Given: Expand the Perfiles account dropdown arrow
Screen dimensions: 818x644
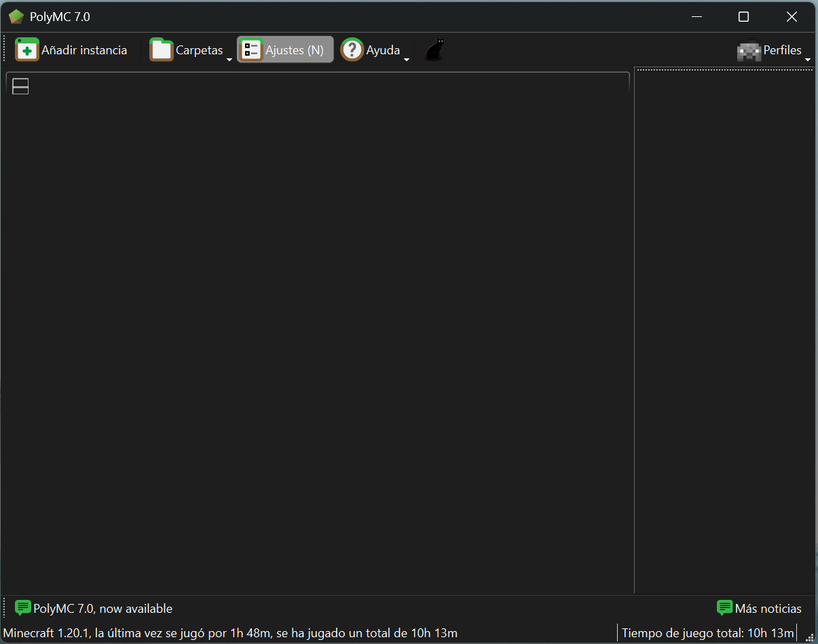Looking at the screenshot, I should coord(808,60).
